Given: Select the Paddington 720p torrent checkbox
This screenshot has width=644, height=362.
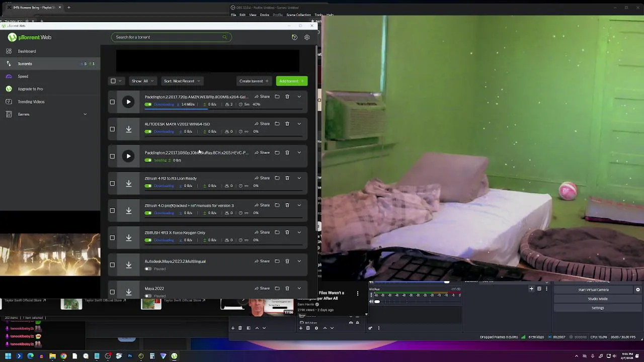Looking at the screenshot, I should click(x=112, y=102).
